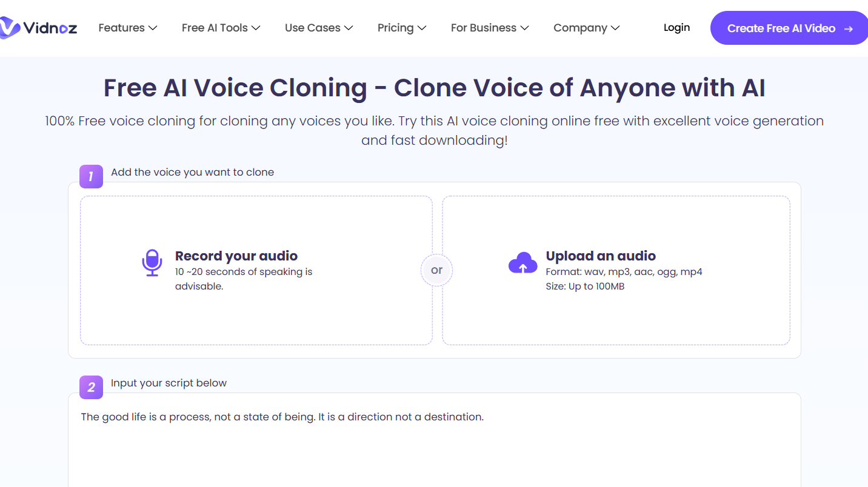Open the Pricing menu
The image size is (868, 487).
point(401,28)
